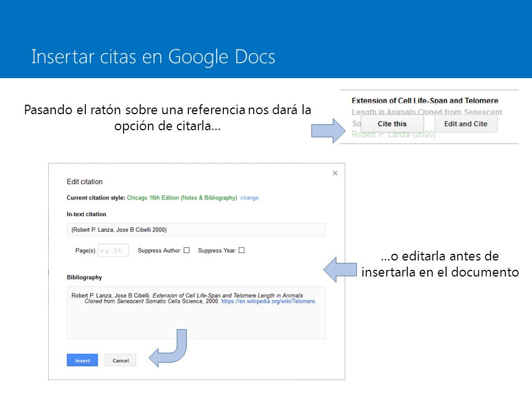Click reference title 'Extension of Cell Life-Span and Telomere'

(x=425, y=101)
